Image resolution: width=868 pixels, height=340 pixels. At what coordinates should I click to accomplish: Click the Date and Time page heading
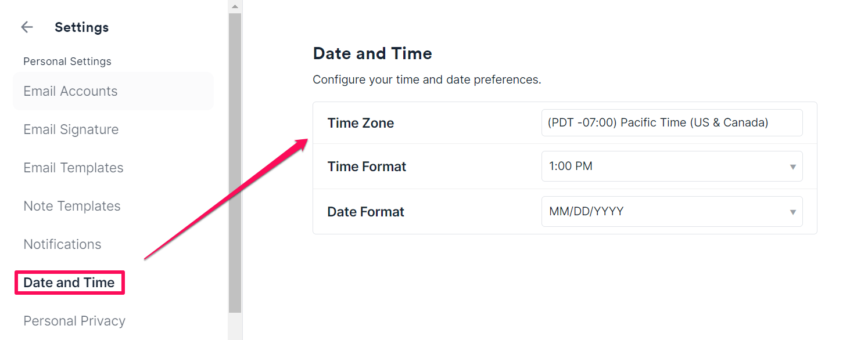click(x=372, y=53)
